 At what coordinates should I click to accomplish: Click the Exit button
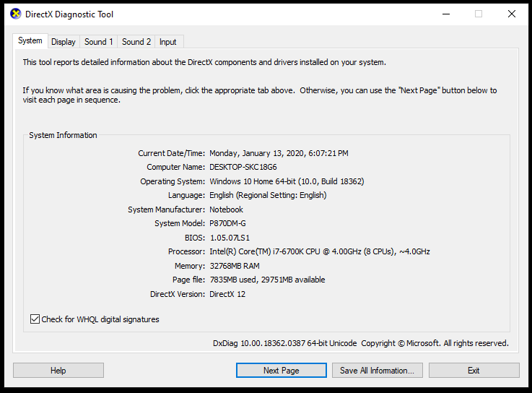click(474, 370)
